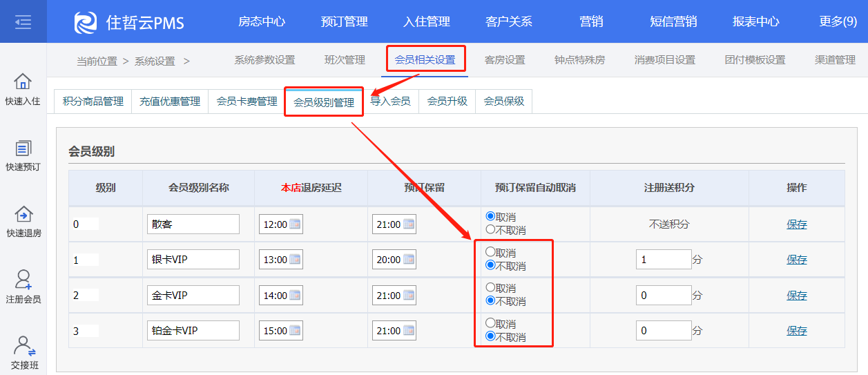Focus the 金卡VIP registration points field

coord(664,296)
